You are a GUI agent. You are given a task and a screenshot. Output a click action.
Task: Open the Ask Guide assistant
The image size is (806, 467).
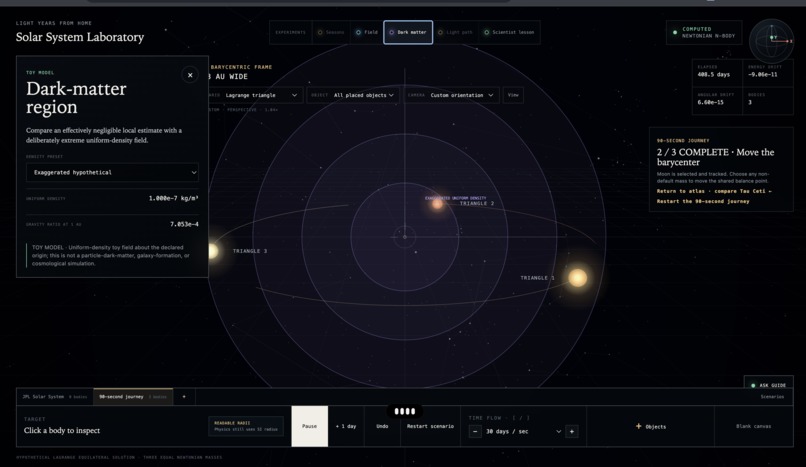(768, 385)
